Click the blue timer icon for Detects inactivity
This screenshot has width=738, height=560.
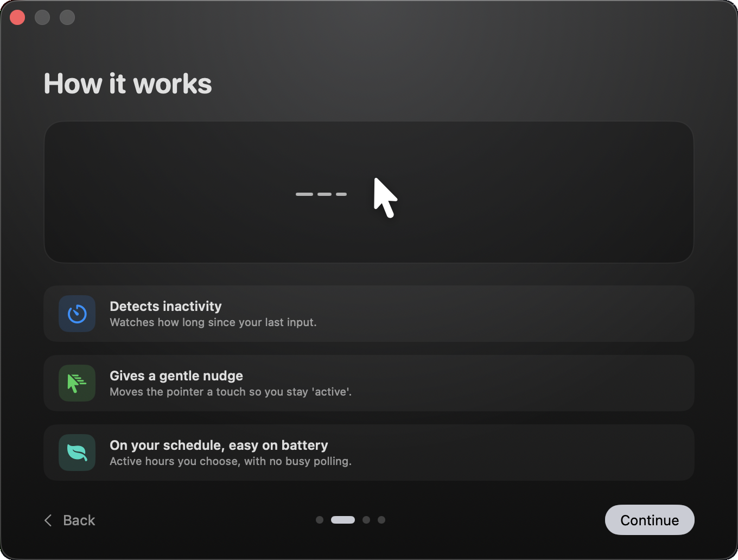(77, 314)
